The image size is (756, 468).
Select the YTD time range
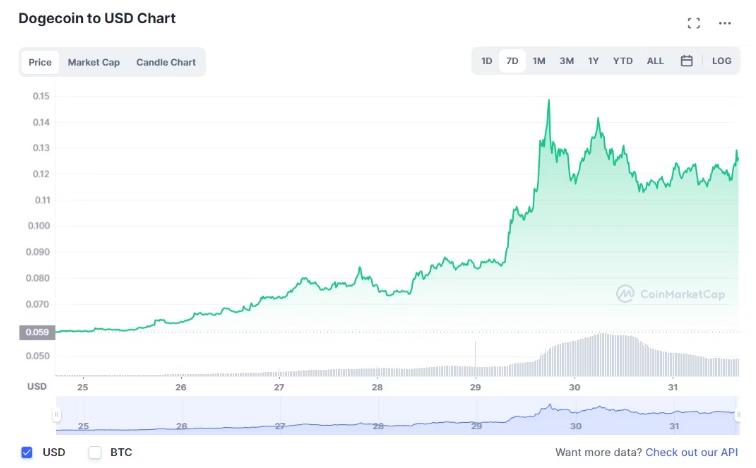pyautogui.click(x=622, y=61)
